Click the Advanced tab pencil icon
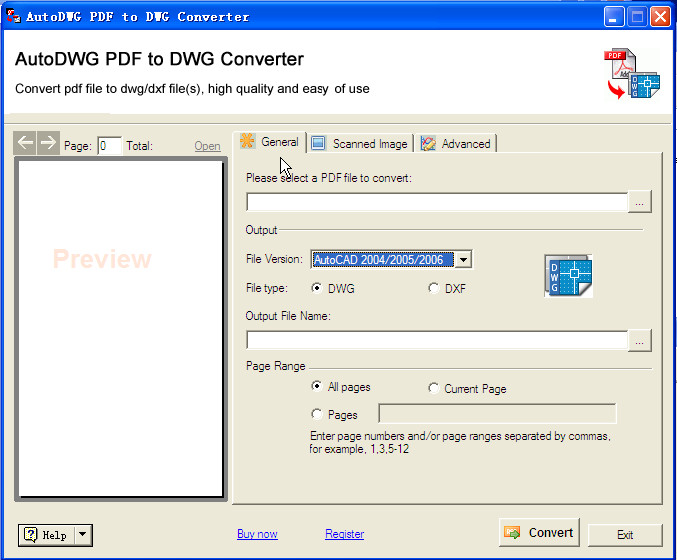The image size is (677, 560). coord(428,143)
